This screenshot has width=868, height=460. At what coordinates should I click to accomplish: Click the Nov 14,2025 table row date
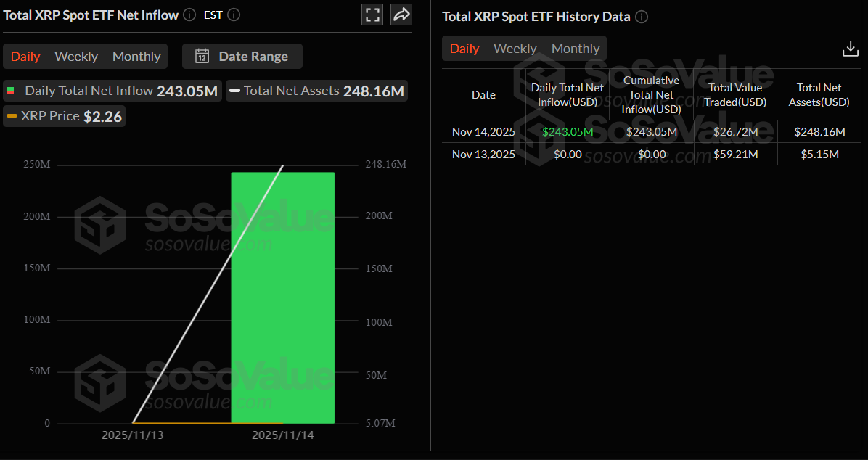tap(483, 132)
